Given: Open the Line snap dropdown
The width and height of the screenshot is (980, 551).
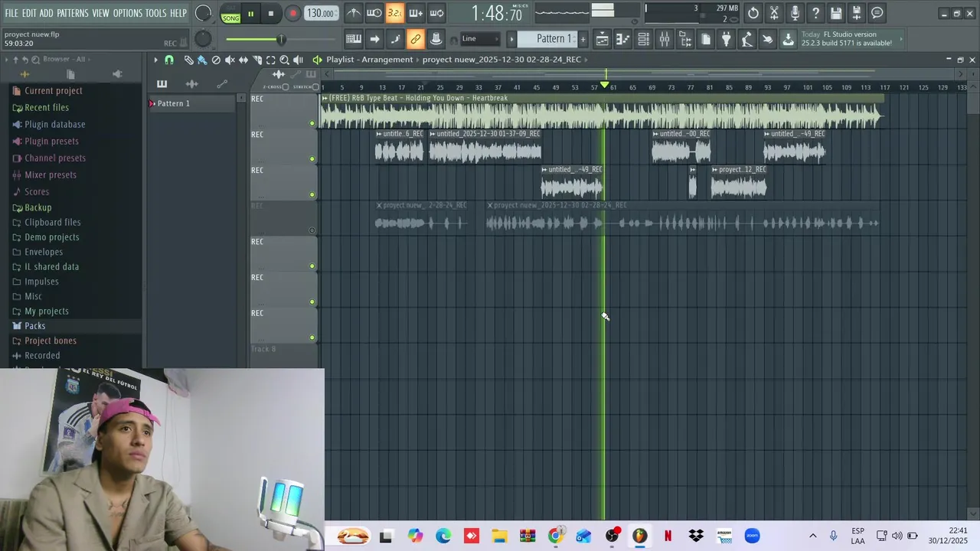Looking at the screenshot, I should coord(480,39).
